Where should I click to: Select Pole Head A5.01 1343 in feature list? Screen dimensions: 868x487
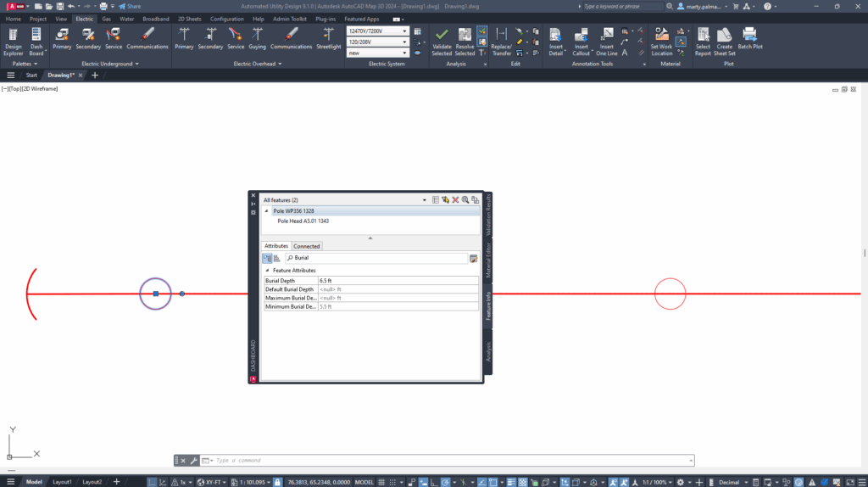[x=303, y=221]
